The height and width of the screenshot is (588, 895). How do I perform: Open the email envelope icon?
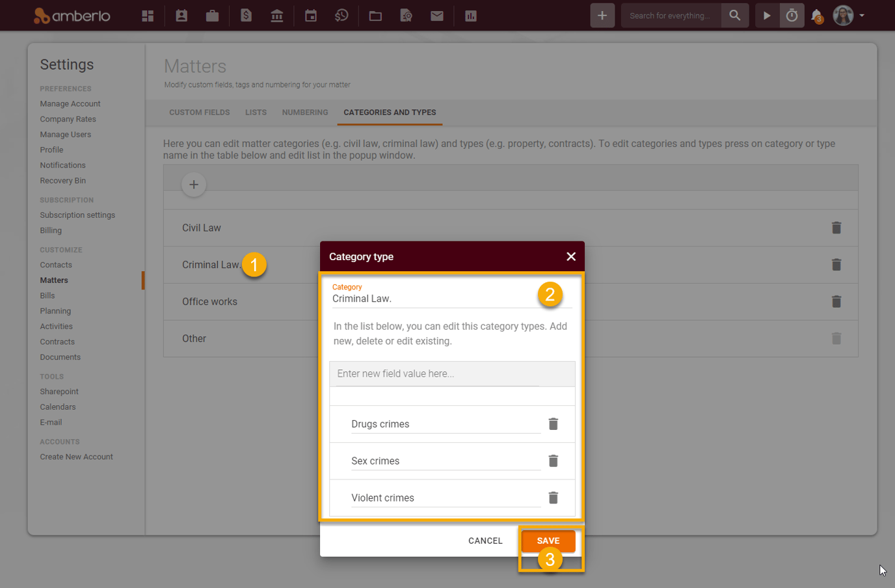tap(437, 16)
